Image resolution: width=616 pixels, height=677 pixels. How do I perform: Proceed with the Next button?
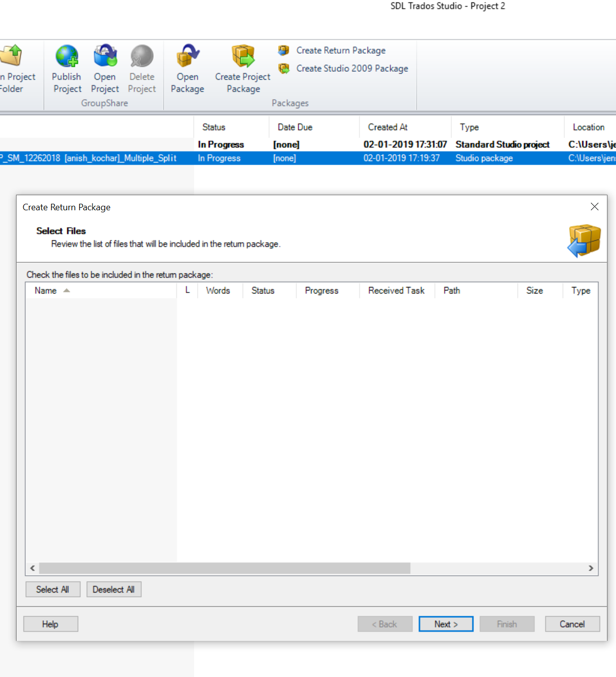pyautogui.click(x=446, y=624)
